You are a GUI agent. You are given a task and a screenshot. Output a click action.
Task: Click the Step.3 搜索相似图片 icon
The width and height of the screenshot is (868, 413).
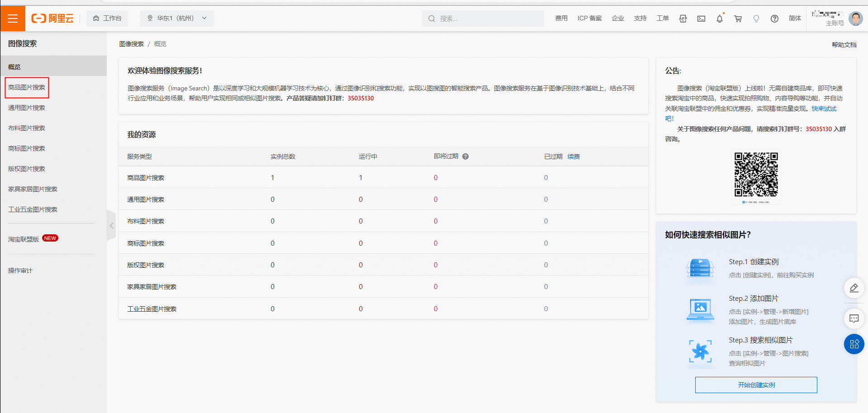click(700, 351)
